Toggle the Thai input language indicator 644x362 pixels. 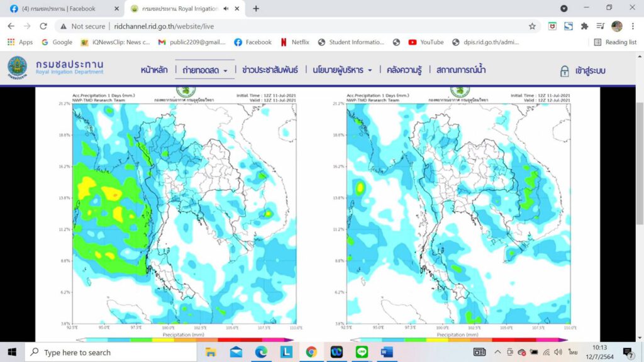573,352
